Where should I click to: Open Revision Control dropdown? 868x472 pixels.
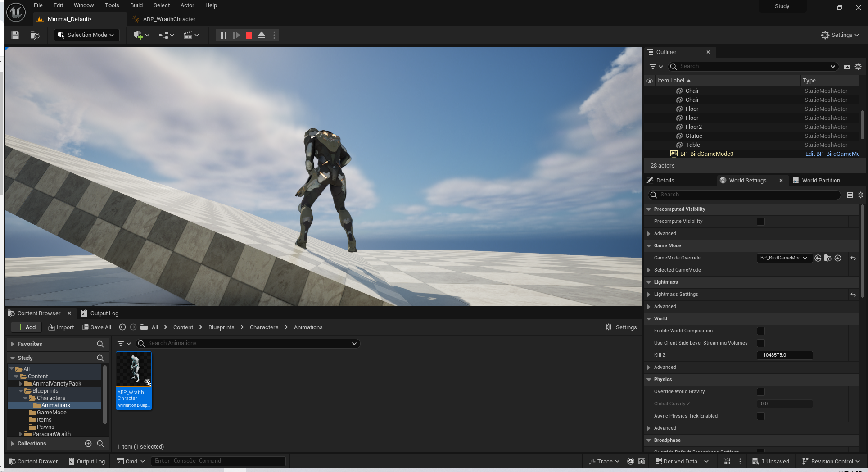click(831, 461)
